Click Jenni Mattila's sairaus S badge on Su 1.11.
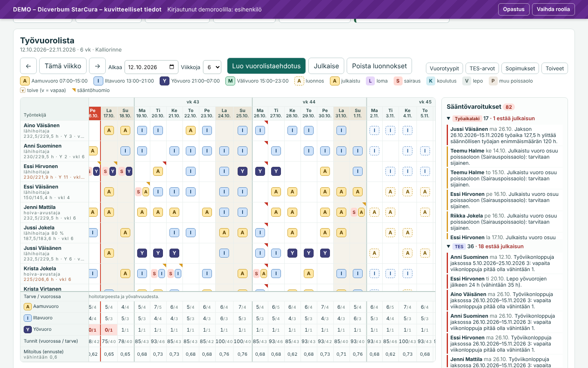 (354, 212)
